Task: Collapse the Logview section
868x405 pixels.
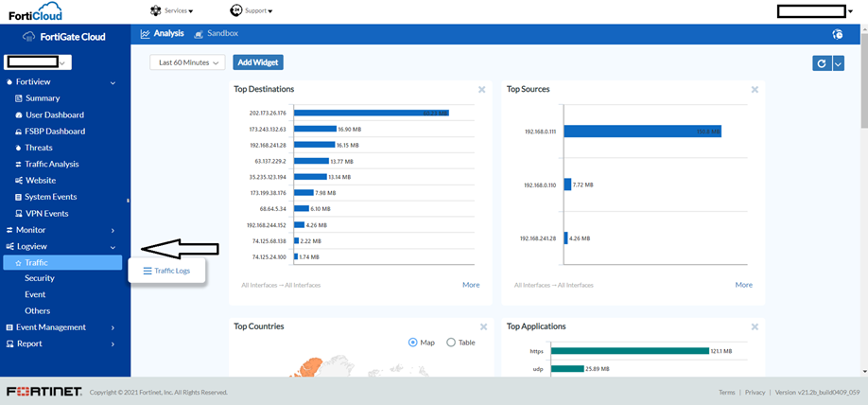Action: (x=113, y=247)
